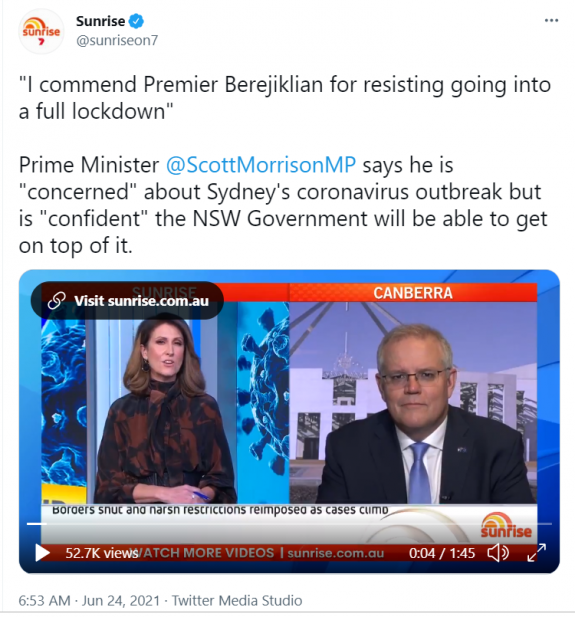Click the @sunriseon7 handle
Image resolution: width=575 pixels, height=617 pixels.
pyautogui.click(x=117, y=40)
